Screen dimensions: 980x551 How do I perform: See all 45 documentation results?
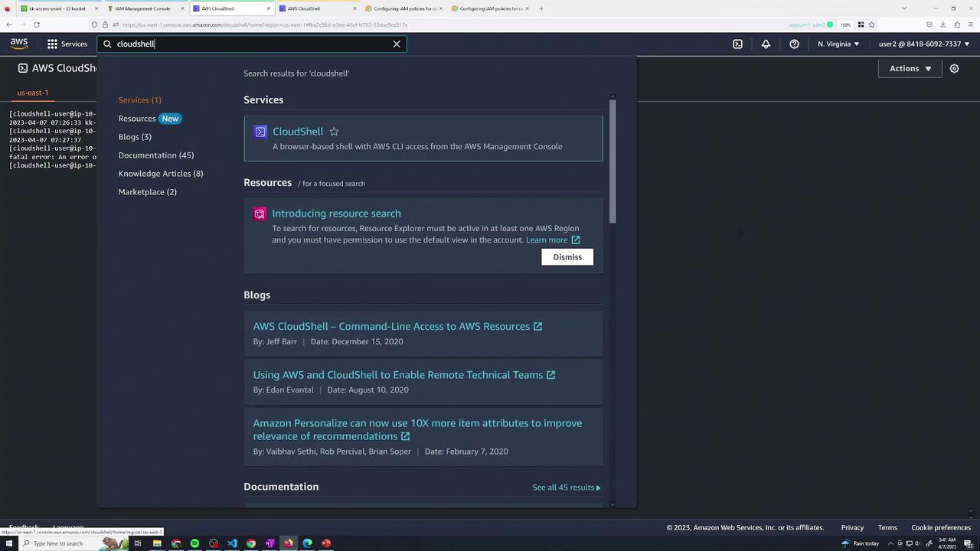[x=567, y=487]
